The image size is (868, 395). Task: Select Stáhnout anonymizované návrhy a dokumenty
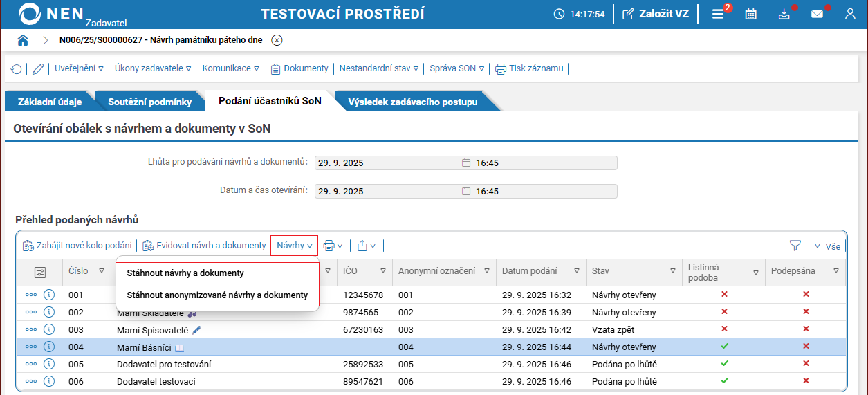(x=217, y=295)
